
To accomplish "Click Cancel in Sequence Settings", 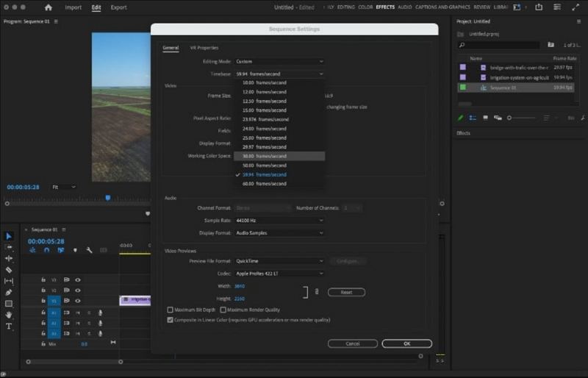I will [x=353, y=343].
